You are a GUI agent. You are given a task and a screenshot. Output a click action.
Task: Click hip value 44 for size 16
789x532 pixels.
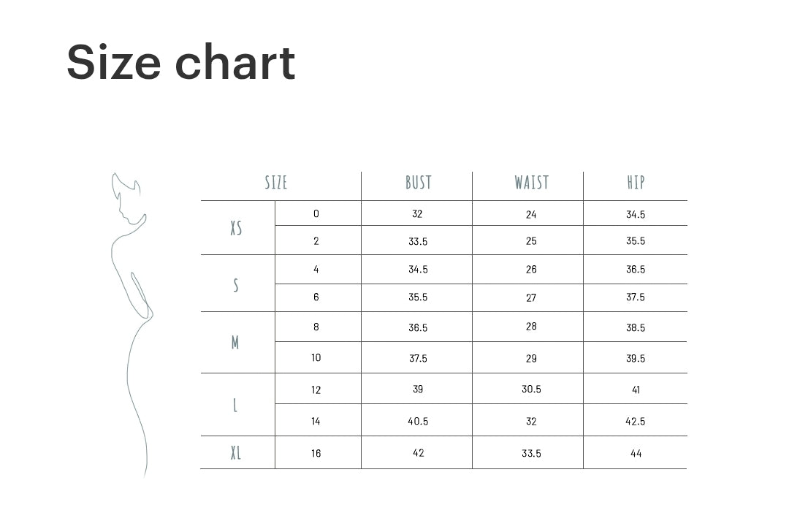[636, 454]
